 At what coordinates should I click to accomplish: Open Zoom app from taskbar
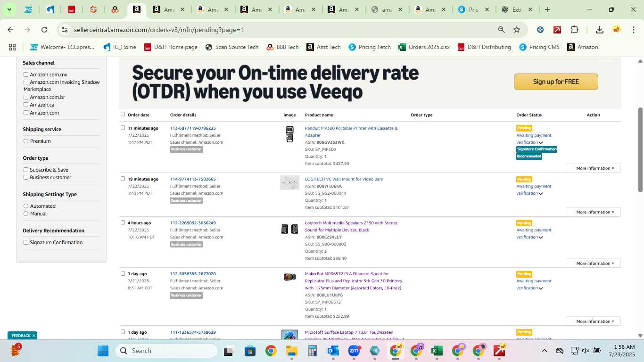click(x=354, y=351)
